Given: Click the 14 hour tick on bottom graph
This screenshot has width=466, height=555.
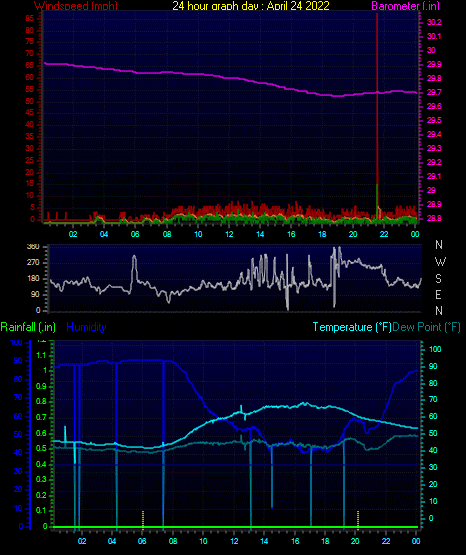Looking at the screenshot, I should [264, 541].
